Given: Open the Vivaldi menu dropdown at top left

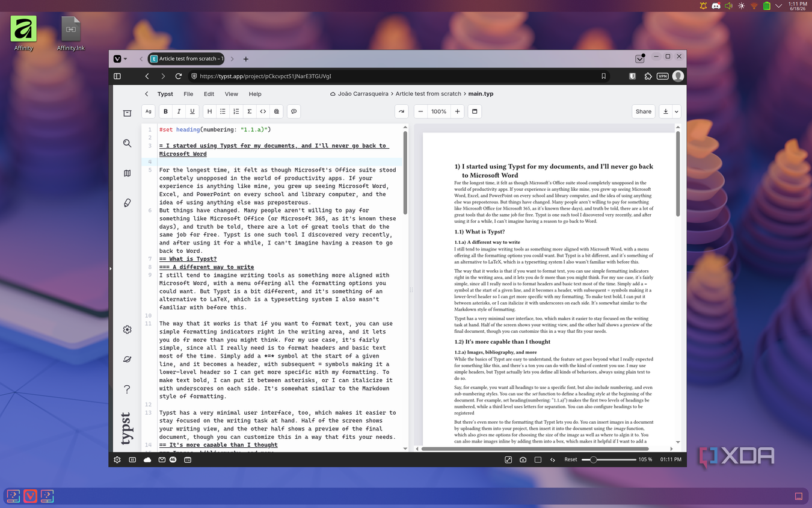Looking at the screenshot, I should [121, 58].
